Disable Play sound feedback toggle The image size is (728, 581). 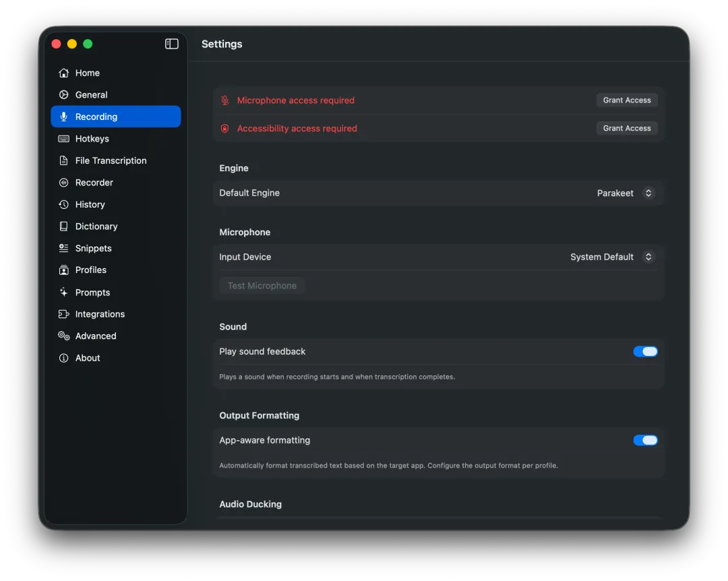coord(645,351)
